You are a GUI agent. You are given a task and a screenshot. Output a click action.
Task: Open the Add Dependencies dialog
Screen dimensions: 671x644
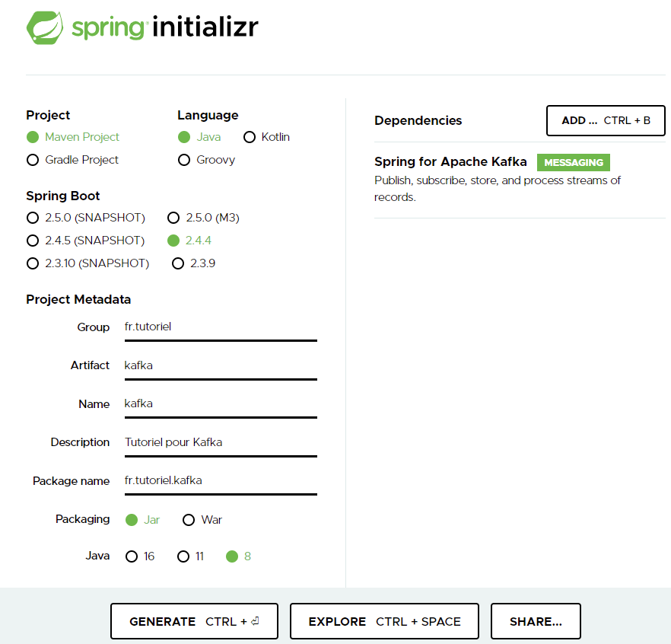pos(606,120)
